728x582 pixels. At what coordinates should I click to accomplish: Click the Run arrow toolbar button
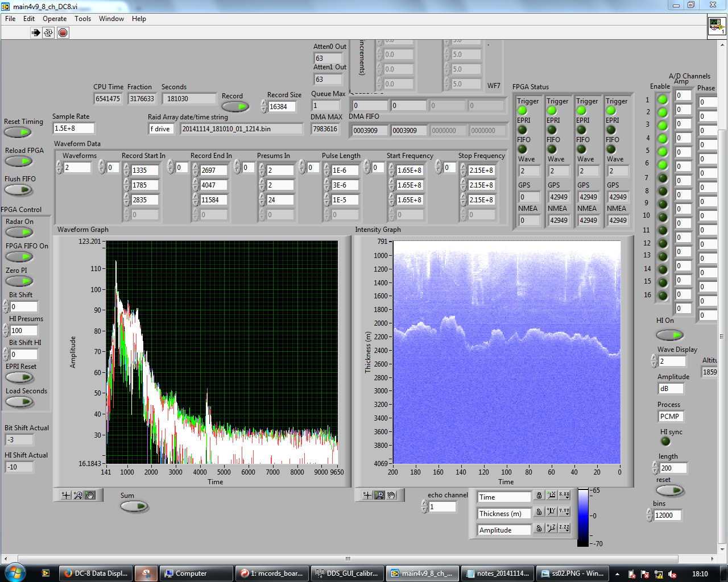pyautogui.click(x=36, y=32)
